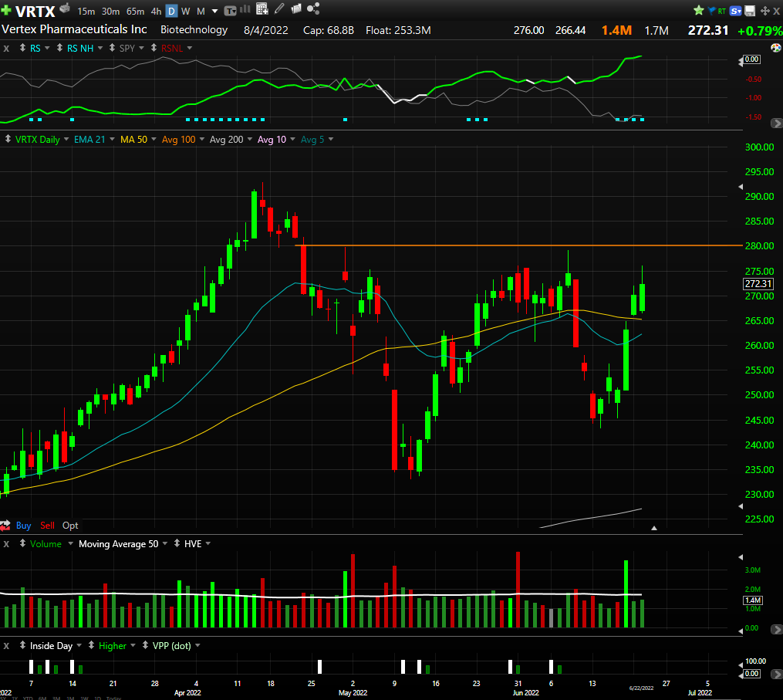Image resolution: width=783 pixels, height=700 pixels.
Task: Click the Biotechnology industry label
Action: coord(194,30)
